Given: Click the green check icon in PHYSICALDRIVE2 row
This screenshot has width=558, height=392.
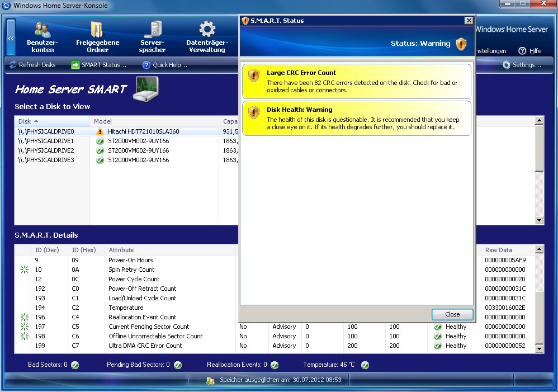Looking at the screenshot, I should 100,150.
